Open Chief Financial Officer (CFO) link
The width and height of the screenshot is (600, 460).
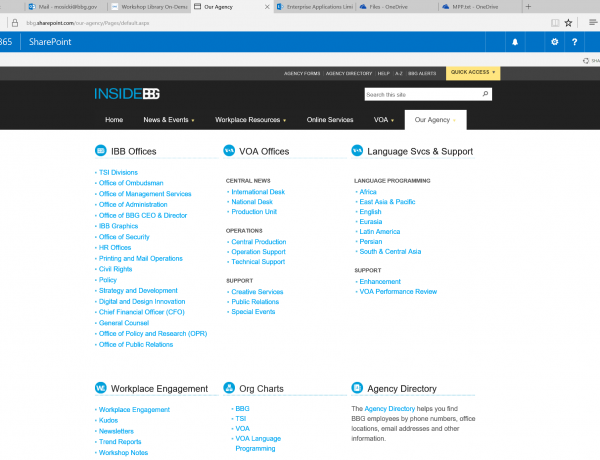pos(142,312)
